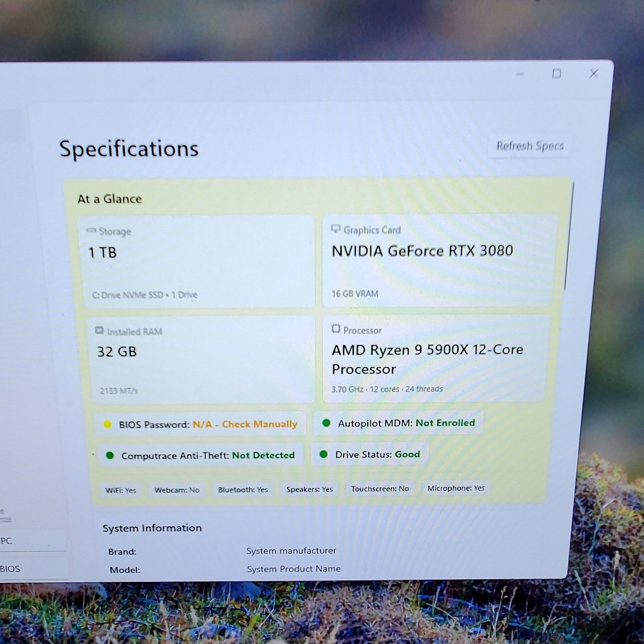644x644 pixels.
Task: Open the NVIDIA GeForce RTX 3080 card
Action: pyautogui.click(x=439, y=260)
